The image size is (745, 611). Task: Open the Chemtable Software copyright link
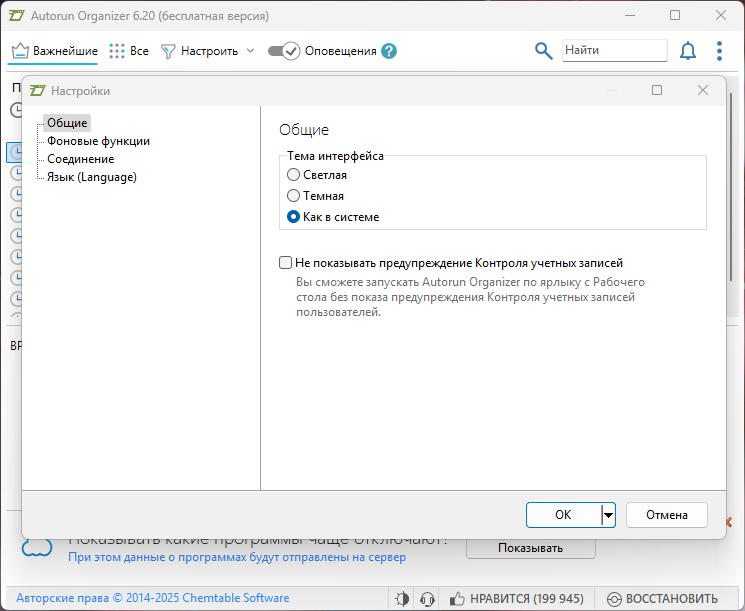[153, 598]
